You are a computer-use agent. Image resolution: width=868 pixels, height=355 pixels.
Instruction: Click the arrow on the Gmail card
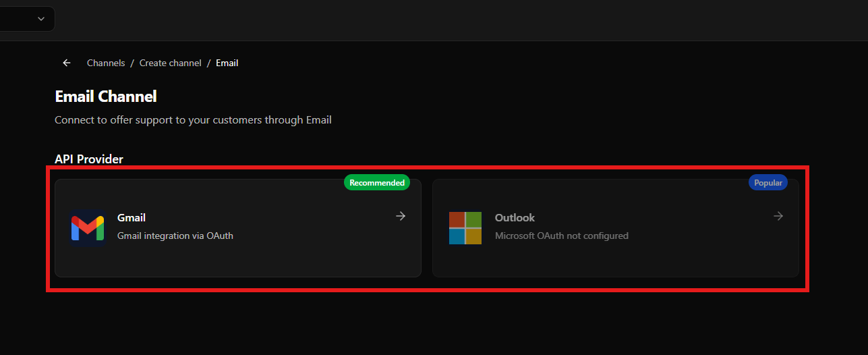pyautogui.click(x=401, y=216)
